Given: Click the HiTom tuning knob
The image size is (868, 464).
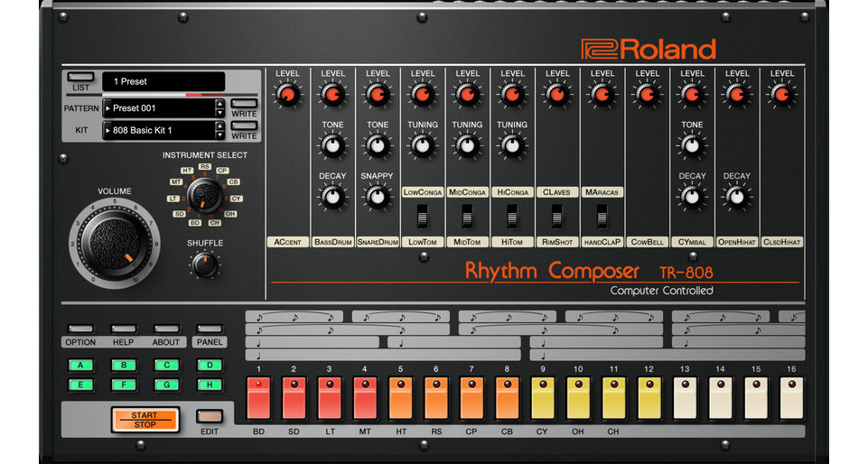Looking at the screenshot, I should click(x=512, y=146).
